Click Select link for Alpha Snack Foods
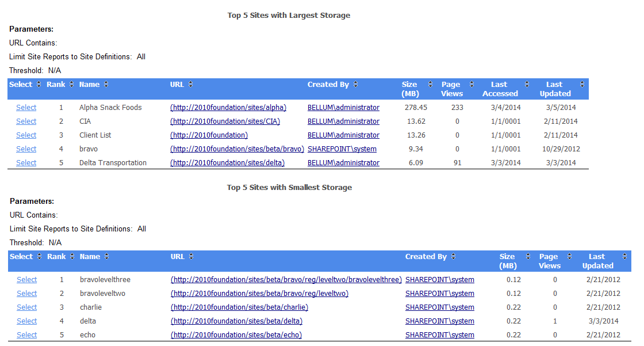644x346 pixels. 26,107
